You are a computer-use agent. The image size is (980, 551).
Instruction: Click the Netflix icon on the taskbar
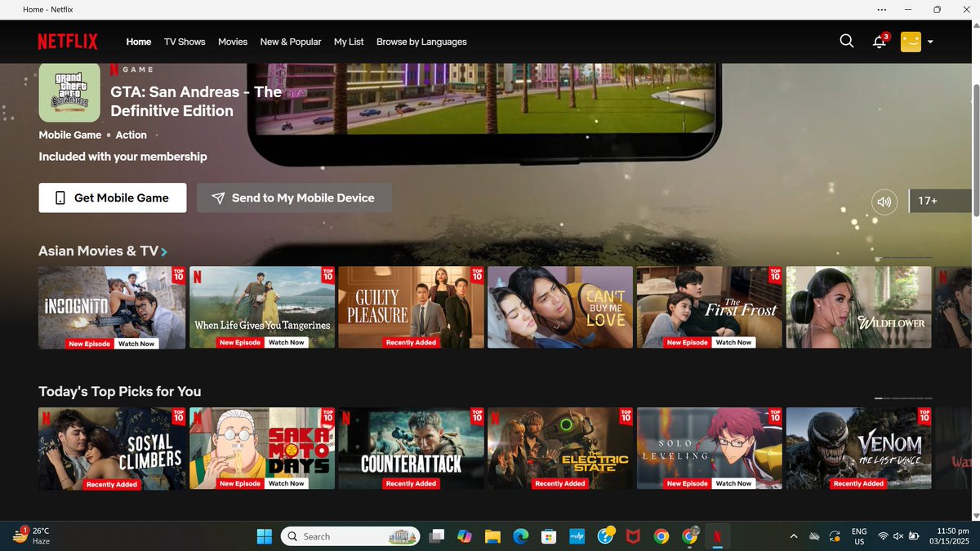pos(717,536)
